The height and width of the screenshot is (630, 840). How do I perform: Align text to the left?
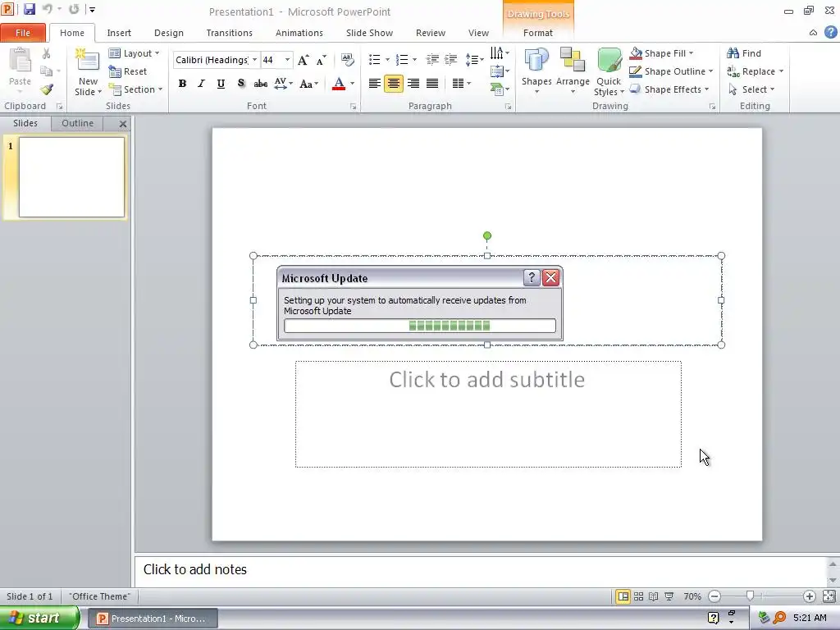pos(374,84)
